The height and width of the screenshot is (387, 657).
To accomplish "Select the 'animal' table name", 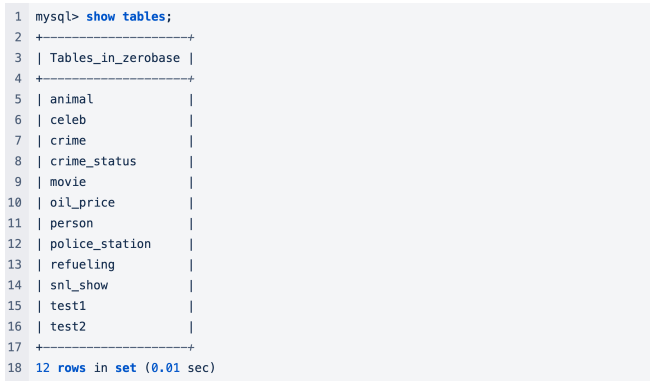I will click(72, 99).
